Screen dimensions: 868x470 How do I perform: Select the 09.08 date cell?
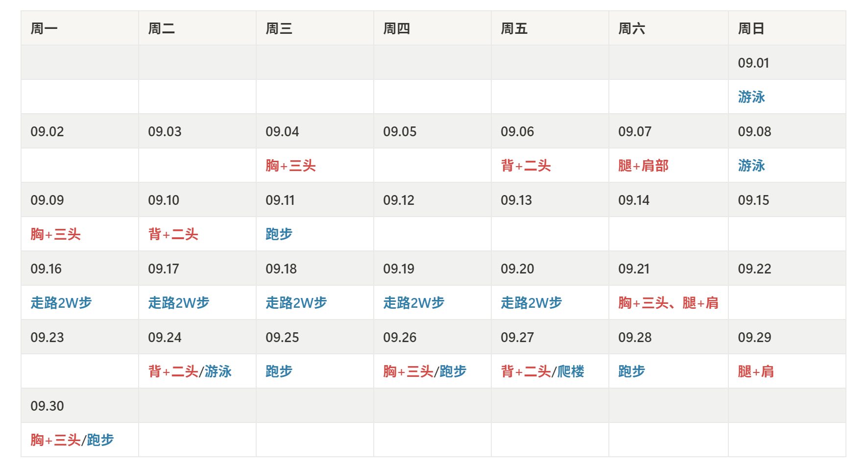click(x=787, y=131)
